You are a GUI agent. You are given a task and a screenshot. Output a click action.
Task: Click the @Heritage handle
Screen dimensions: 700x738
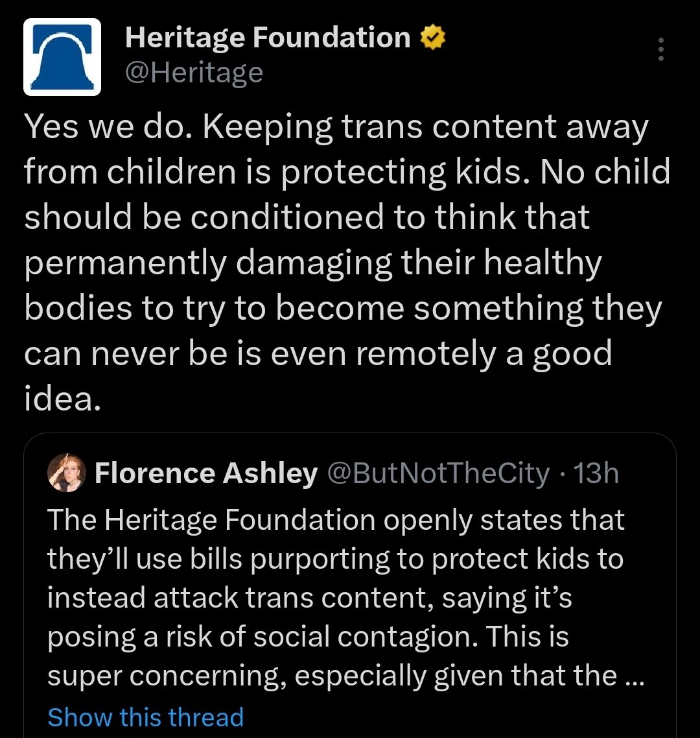194,72
